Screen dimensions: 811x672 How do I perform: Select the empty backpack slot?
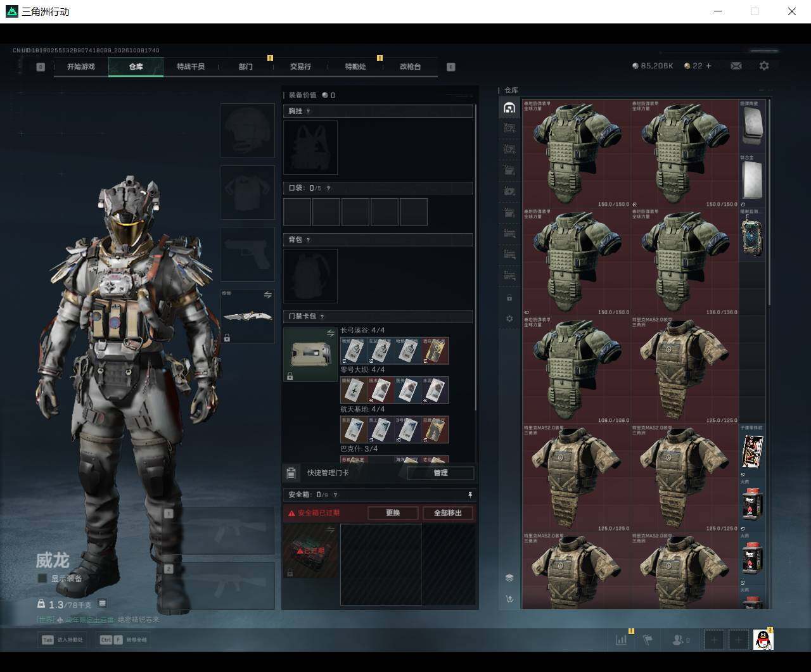(x=310, y=276)
